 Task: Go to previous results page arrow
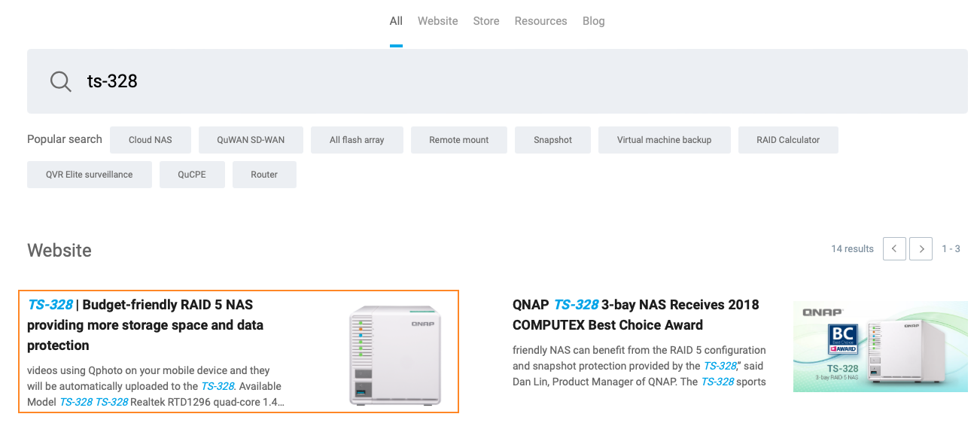click(894, 249)
